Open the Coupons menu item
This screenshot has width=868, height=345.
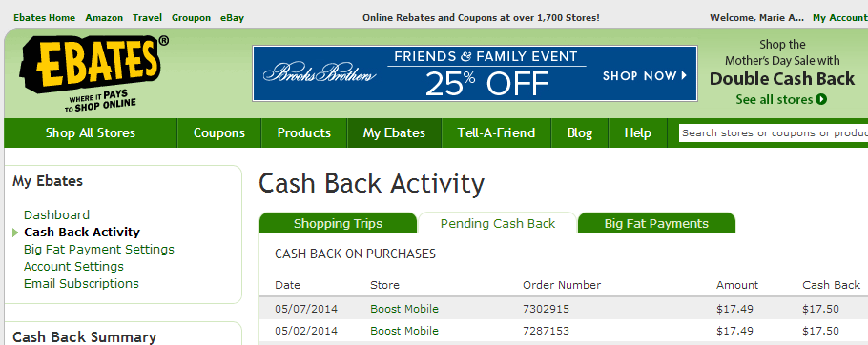click(219, 133)
